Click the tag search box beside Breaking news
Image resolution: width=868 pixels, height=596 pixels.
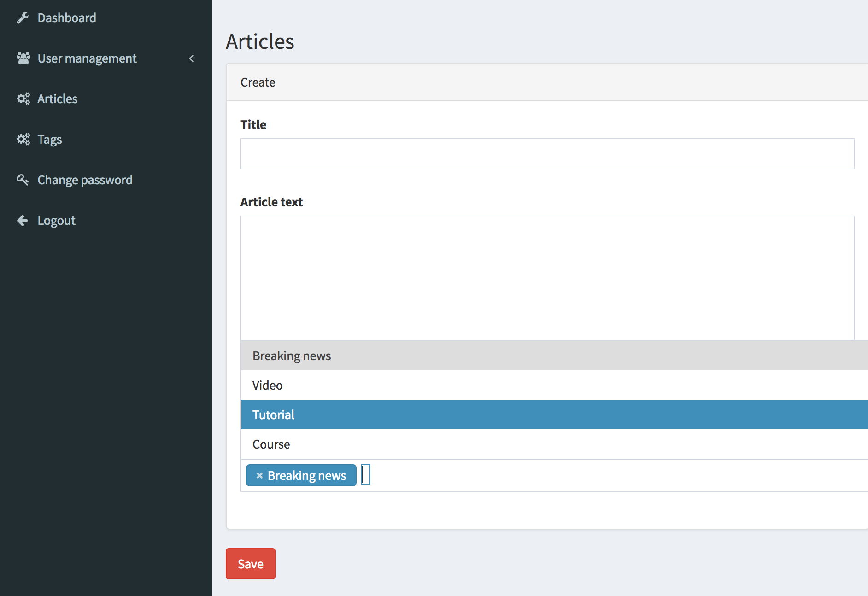point(366,475)
